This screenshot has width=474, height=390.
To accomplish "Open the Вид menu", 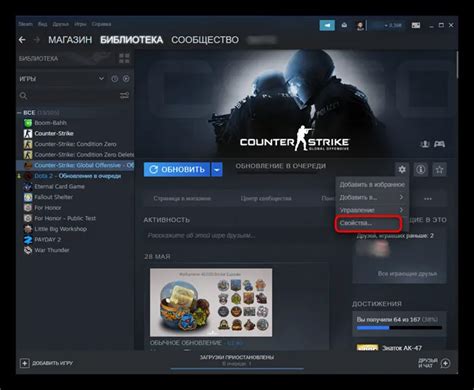I will point(42,24).
